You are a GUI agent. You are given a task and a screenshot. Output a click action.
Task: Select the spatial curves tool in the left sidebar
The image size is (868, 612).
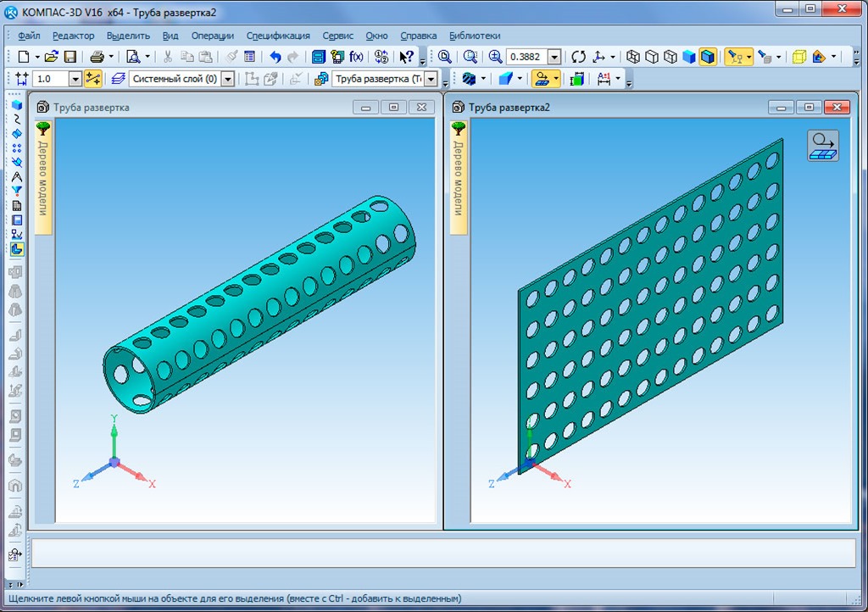(x=17, y=119)
